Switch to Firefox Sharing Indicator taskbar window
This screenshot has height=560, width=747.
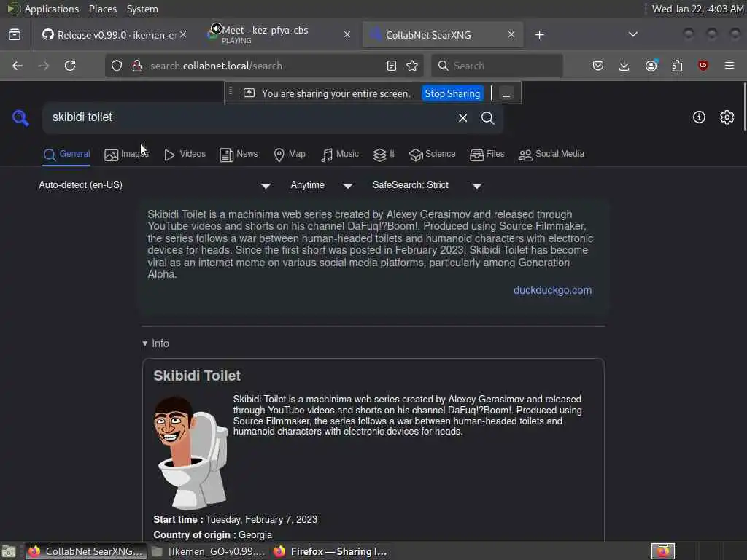330,551
